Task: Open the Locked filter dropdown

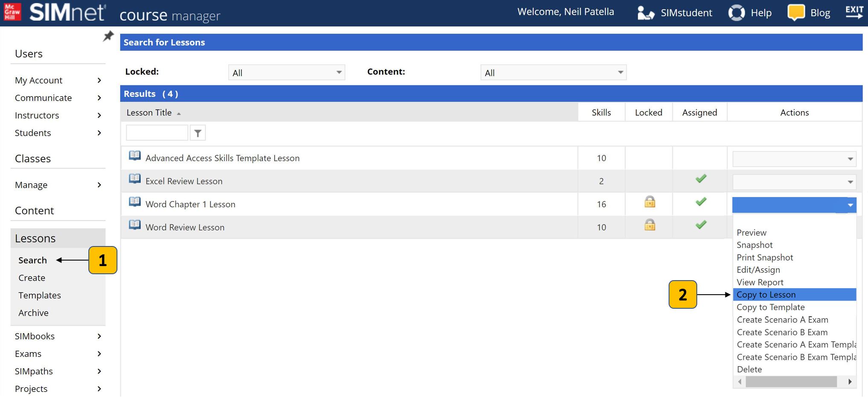Action: (x=286, y=72)
